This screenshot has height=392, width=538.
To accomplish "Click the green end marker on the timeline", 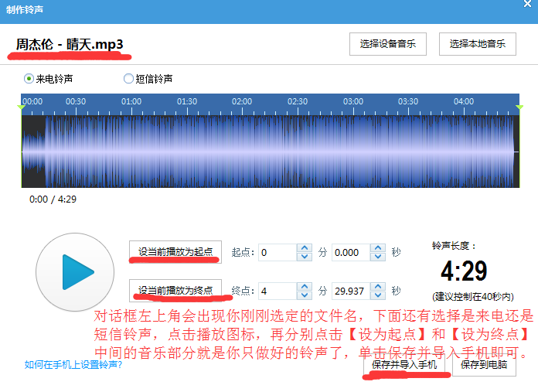I will pyautogui.click(x=519, y=107).
